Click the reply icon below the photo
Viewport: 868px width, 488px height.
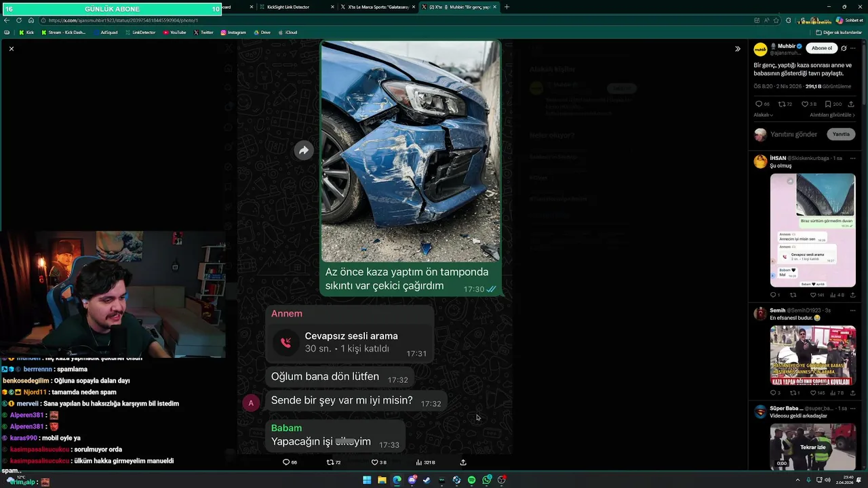(x=285, y=462)
